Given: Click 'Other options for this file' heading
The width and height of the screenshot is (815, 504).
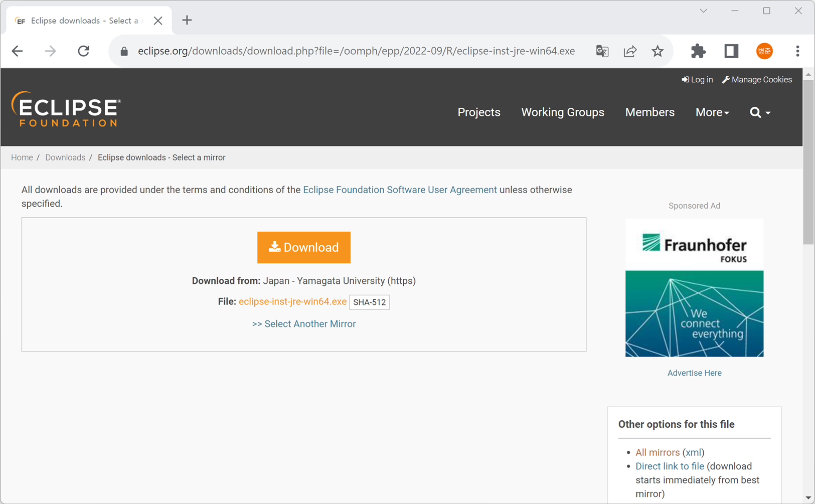Looking at the screenshot, I should (676, 424).
